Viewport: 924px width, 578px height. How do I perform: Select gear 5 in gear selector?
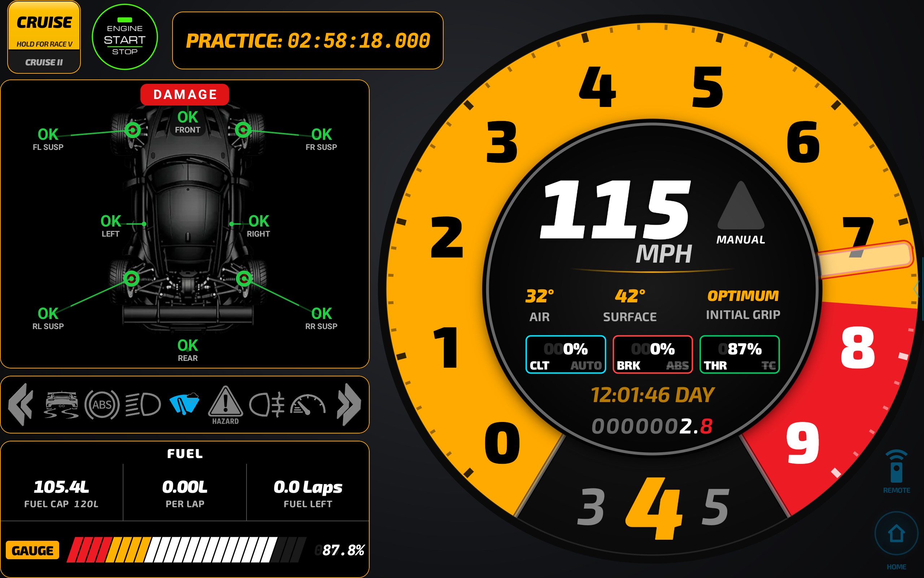[x=715, y=506]
